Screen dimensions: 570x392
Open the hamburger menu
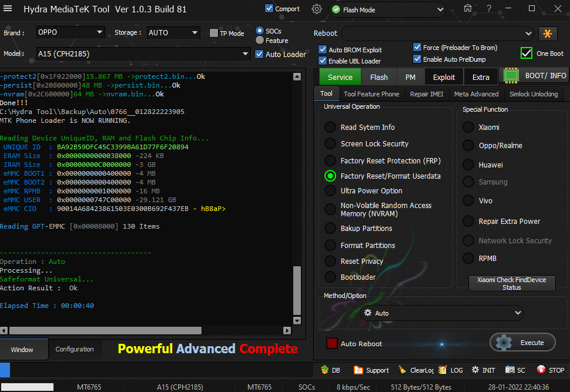pyautogui.click(x=7, y=8)
